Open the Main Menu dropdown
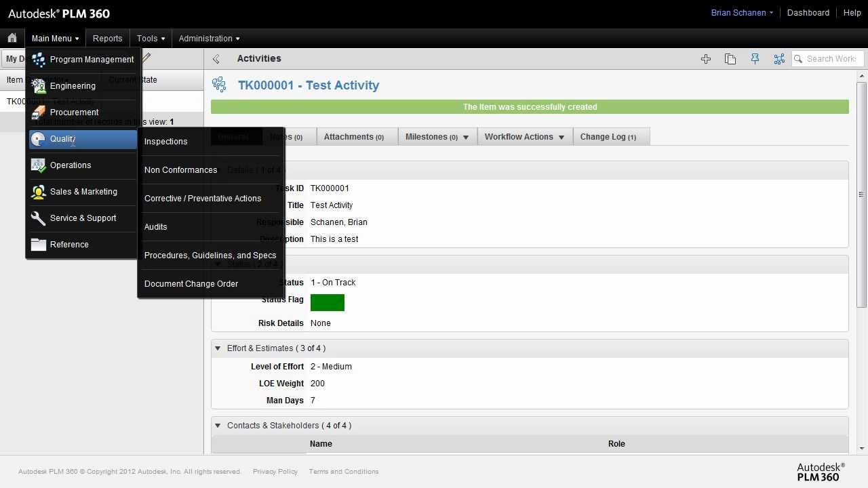This screenshot has width=868, height=488. point(55,39)
